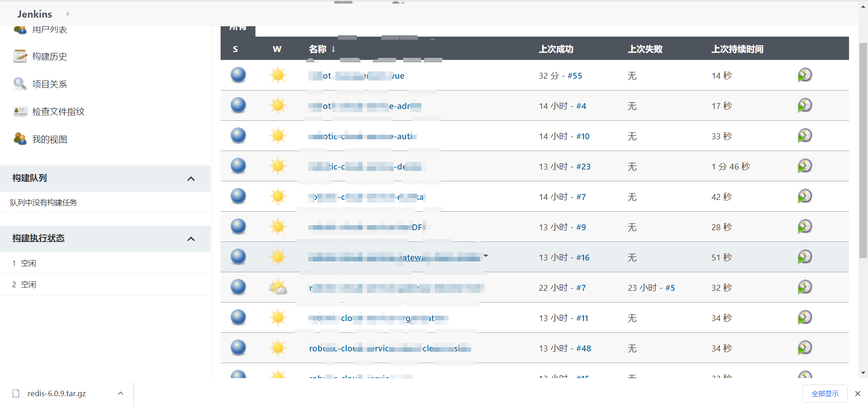Open 构建历史 build history icon
The height and width of the screenshot is (407, 868).
[20, 56]
